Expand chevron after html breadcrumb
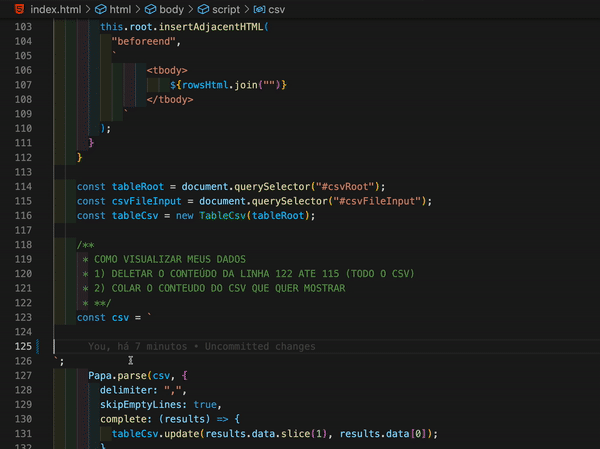Image resolution: width=600 pixels, height=449 pixels. (138, 9)
